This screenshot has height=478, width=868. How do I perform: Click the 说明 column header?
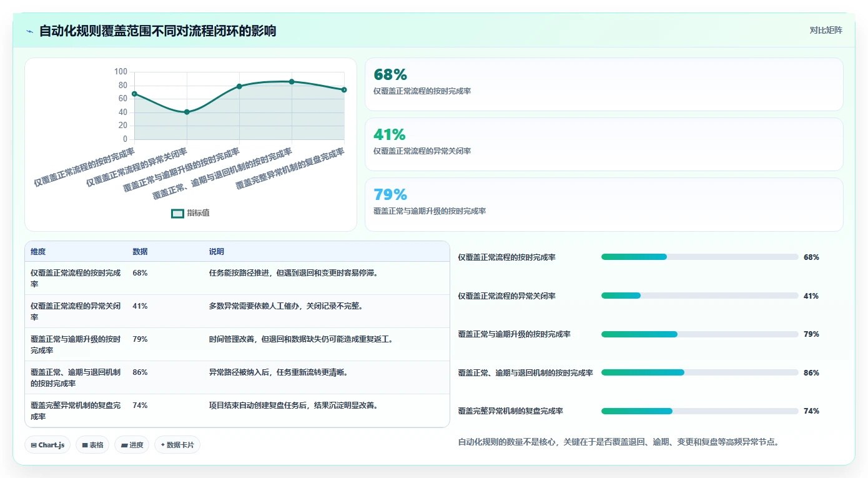[x=217, y=252]
